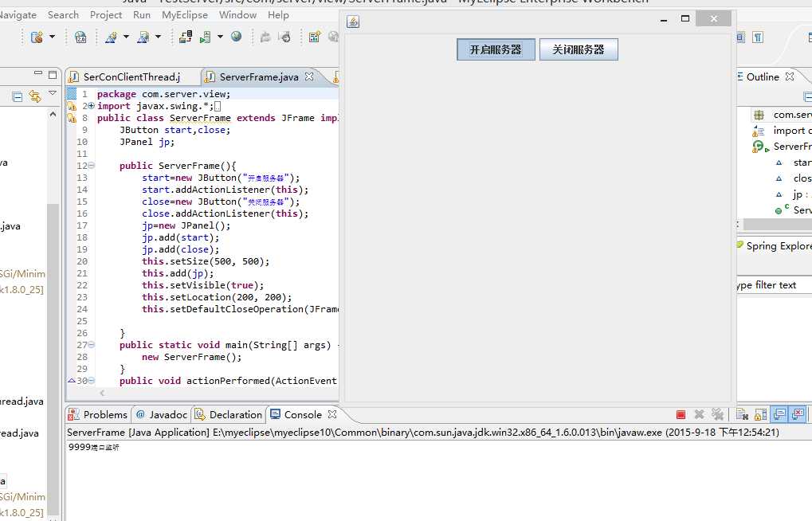Image resolution: width=812 pixels, height=521 pixels.
Task: Click the run server toolbar icon
Action: click(206, 37)
